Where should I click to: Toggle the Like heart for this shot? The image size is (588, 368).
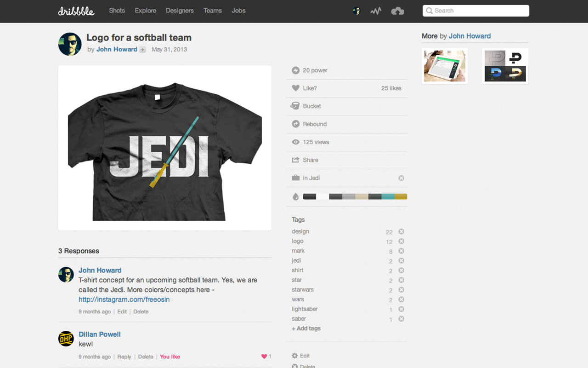296,88
